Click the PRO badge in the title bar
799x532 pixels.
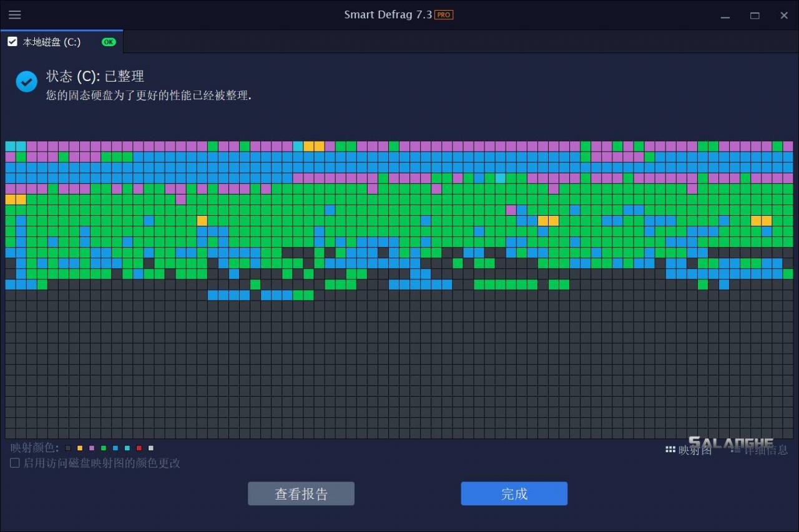coord(443,14)
